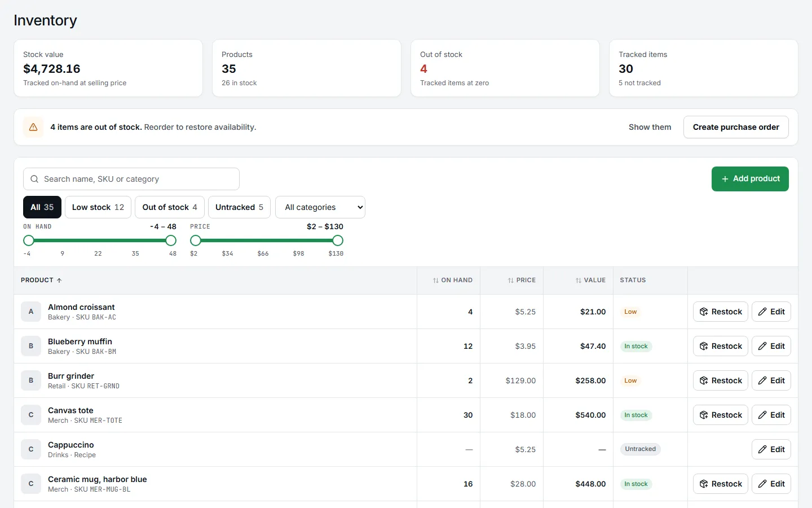Edit Cappuccino product
This screenshot has height=508, width=812.
(771, 449)
